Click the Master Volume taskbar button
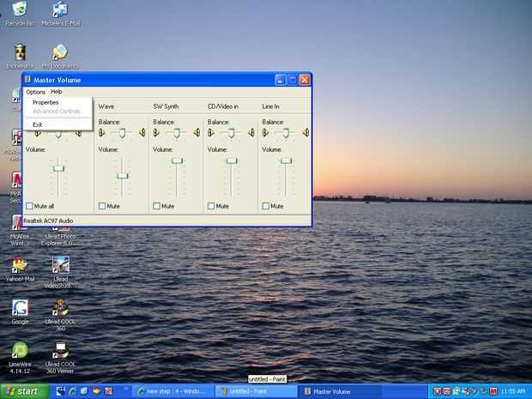This screenshot has width=532, height=399. point(339,391)
